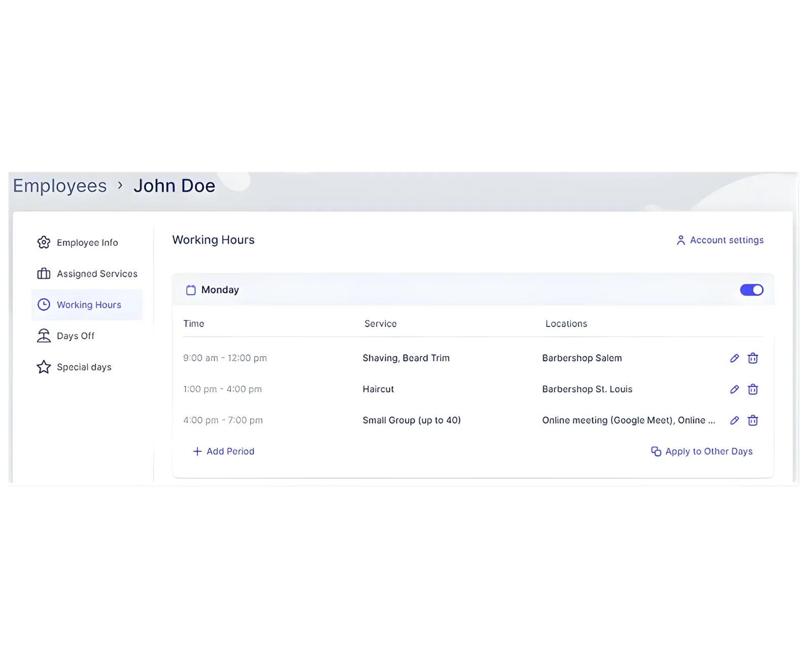This screenshot has width=812, height=660.
Task: Select the Assigned Services briefcase icon
Action: [x=44, y=274]
